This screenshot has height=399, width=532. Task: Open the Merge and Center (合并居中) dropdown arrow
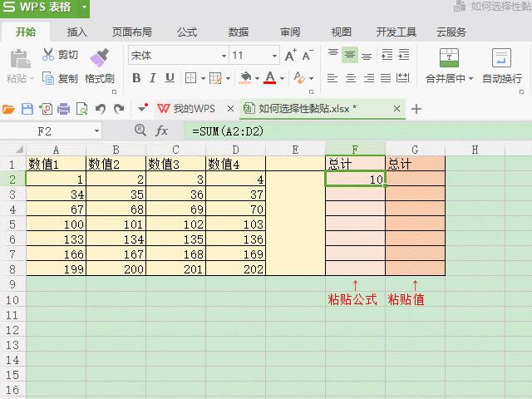471,79
